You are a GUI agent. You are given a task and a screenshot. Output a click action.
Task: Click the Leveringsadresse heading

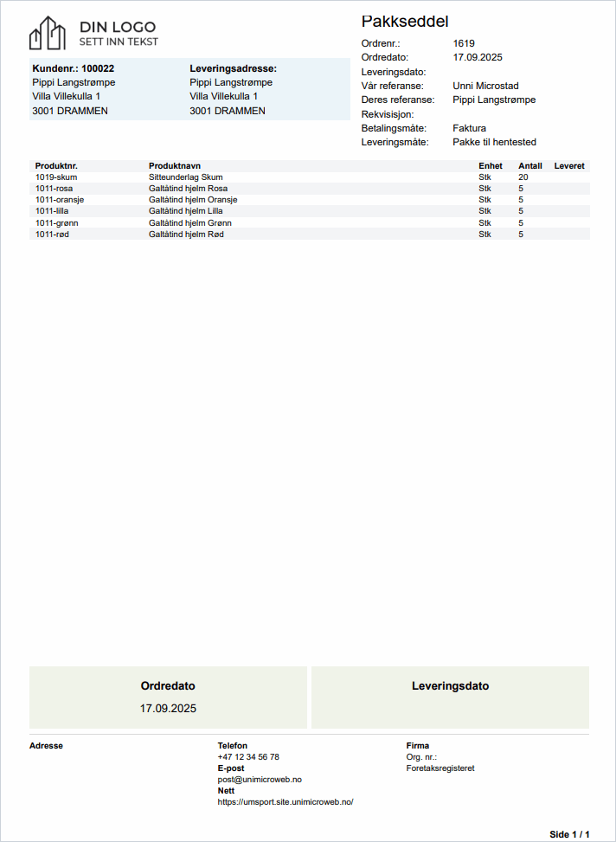point(233,68)
